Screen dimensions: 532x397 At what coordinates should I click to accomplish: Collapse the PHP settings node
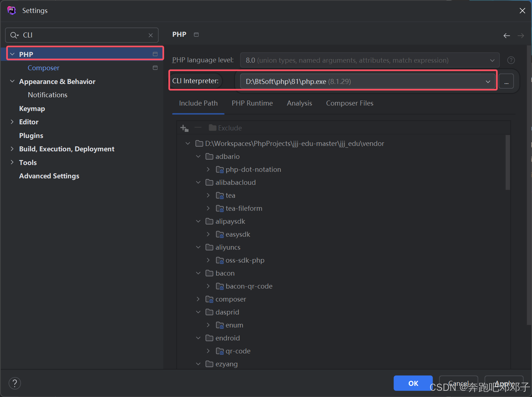[12, 54]
